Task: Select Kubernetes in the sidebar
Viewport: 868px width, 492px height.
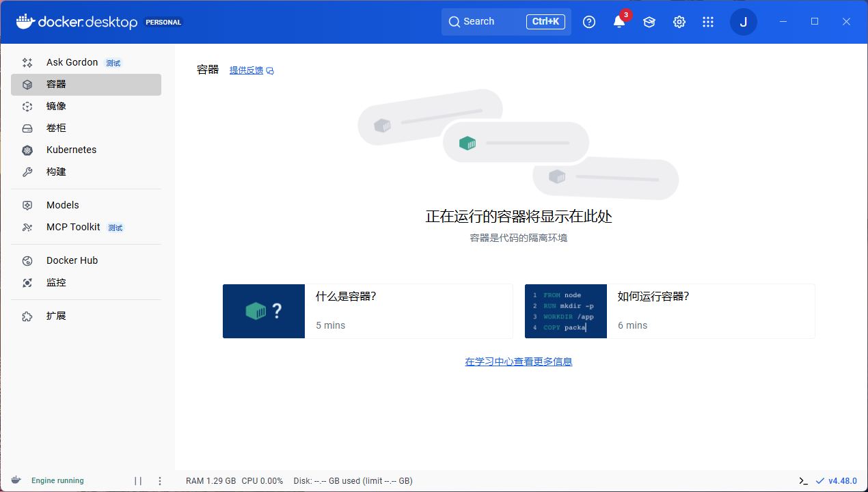Action: [x=70, y=150]
